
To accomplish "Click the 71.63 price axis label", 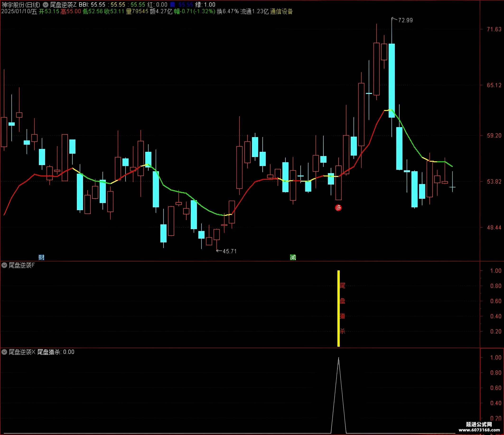I will (494, 29).
